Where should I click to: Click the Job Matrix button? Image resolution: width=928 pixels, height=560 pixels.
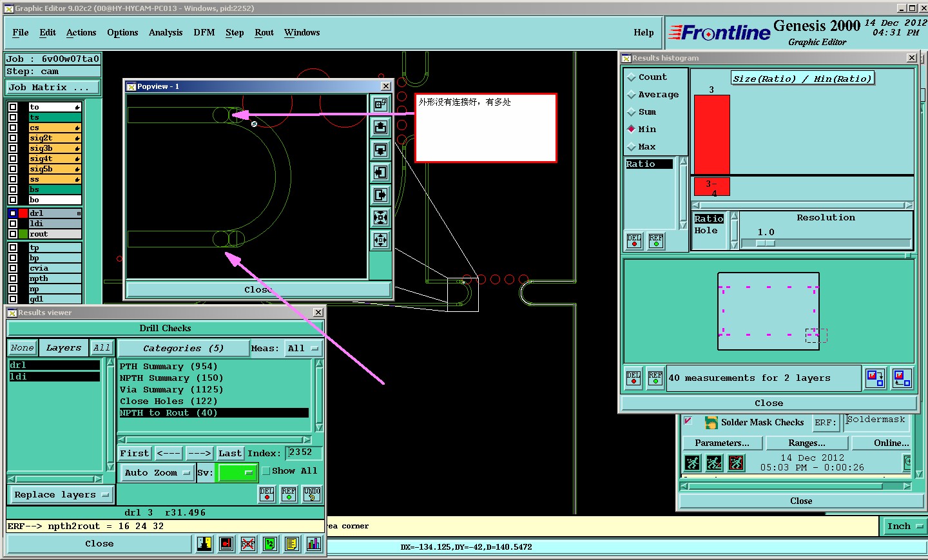coord(53,88)
